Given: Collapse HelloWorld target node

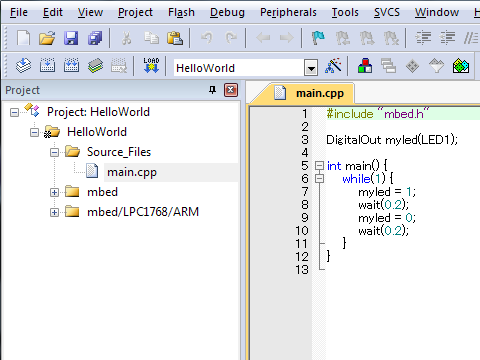Looking at the screenshot, I should point(34,132).
